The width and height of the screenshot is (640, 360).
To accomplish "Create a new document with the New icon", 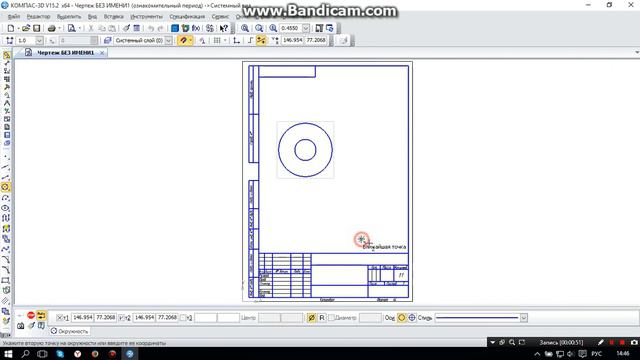I will [x=11, y=28].
